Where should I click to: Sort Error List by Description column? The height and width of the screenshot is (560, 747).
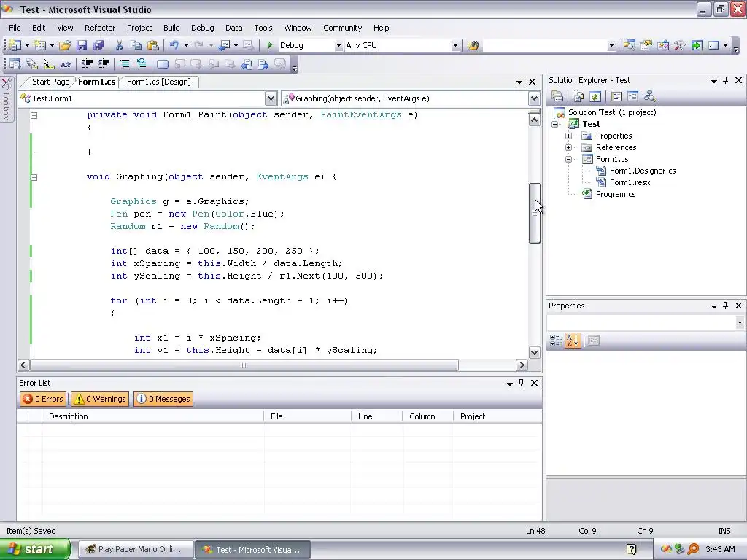[x=152, y=416]
